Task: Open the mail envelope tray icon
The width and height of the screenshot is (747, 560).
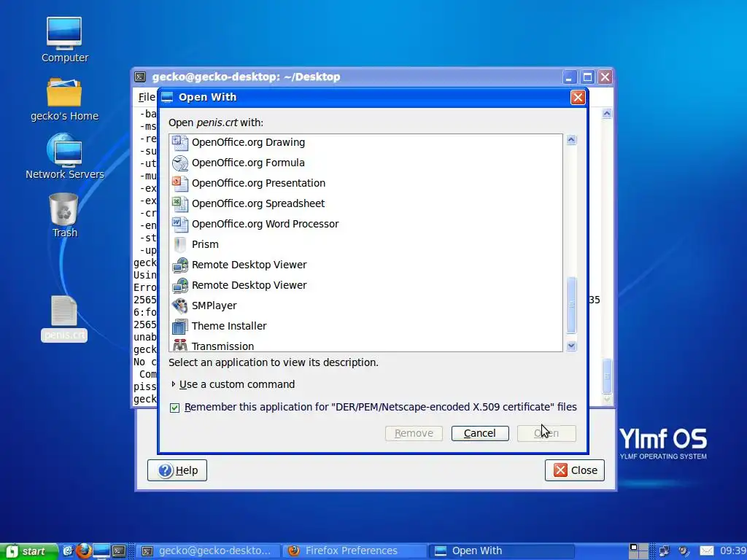Action: (x=707, y=551)
